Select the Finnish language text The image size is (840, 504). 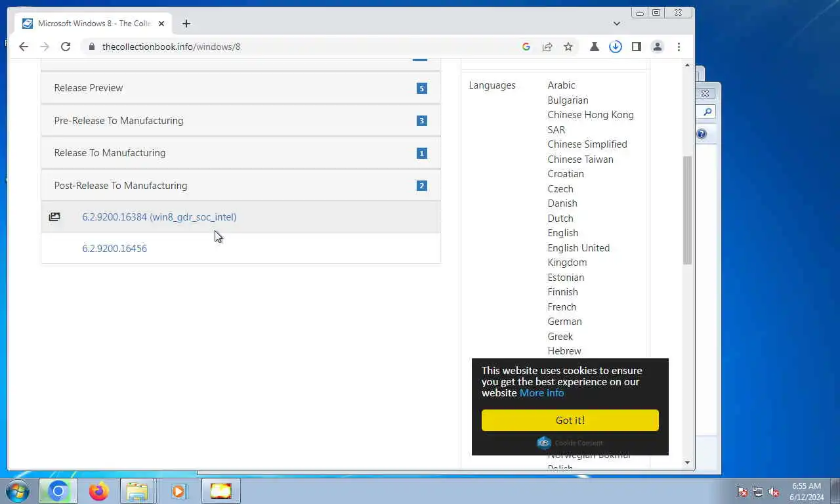pos(563,292)
